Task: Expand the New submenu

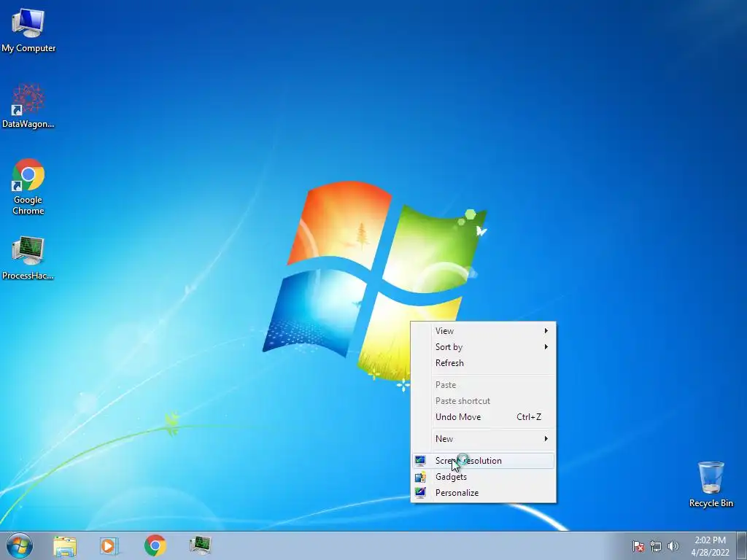Action: coord(483,439)
